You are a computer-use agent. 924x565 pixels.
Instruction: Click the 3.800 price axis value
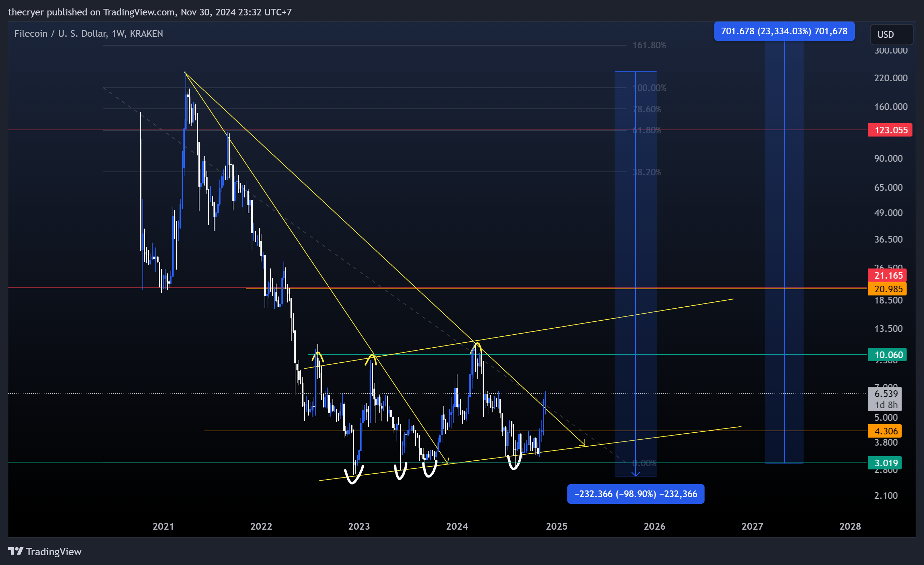(x=886, y=443)
